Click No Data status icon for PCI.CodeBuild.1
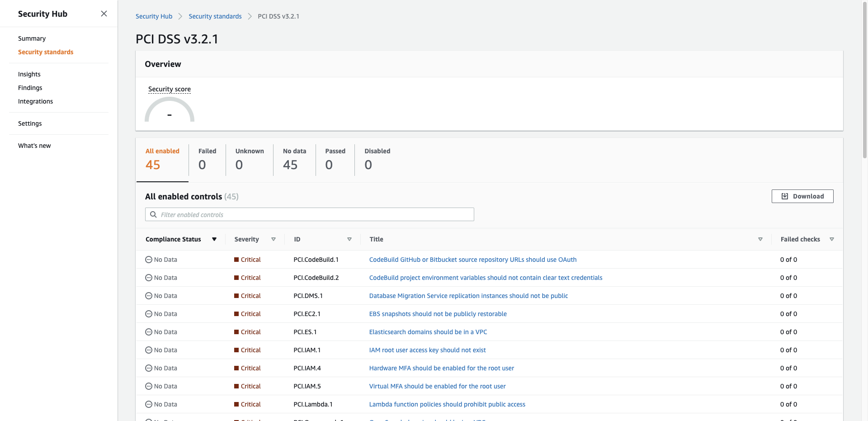This screenshot has height=421, width=868. (149, 260)
